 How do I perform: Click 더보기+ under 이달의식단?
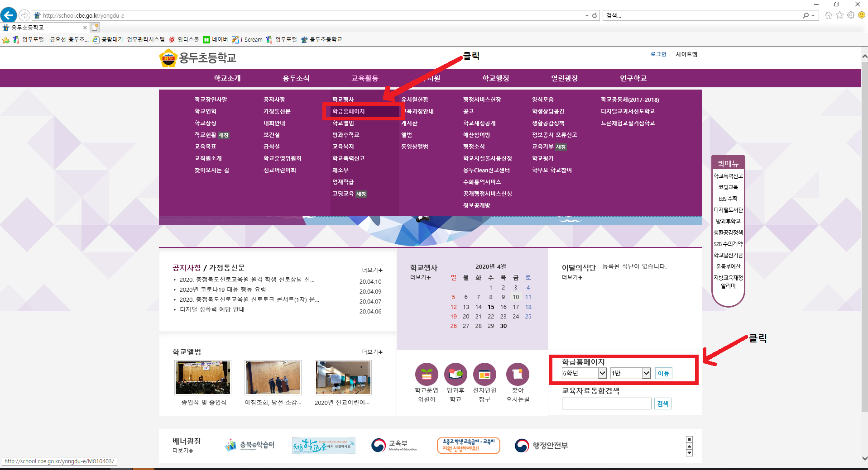pyautogui.click(x=572, y=277)
